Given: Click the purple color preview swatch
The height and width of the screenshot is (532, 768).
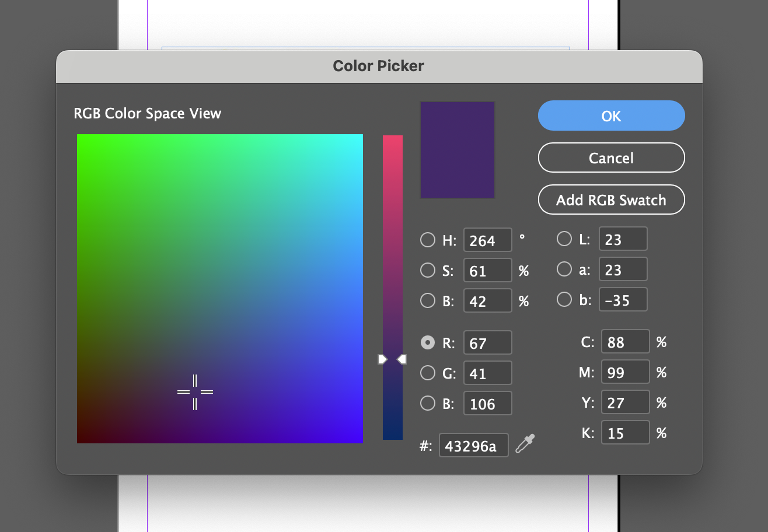Looking at the screenshot, I should [x=457, y=150].
